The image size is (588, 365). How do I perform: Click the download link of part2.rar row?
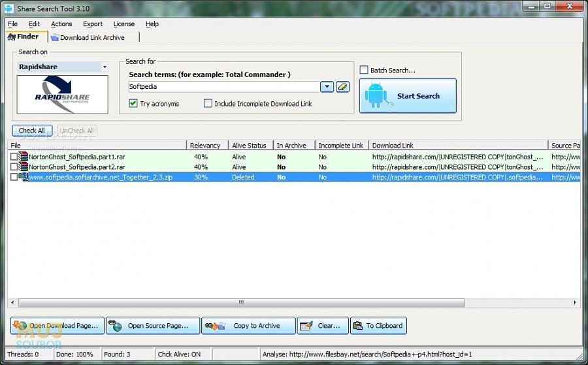coord(457,167)
